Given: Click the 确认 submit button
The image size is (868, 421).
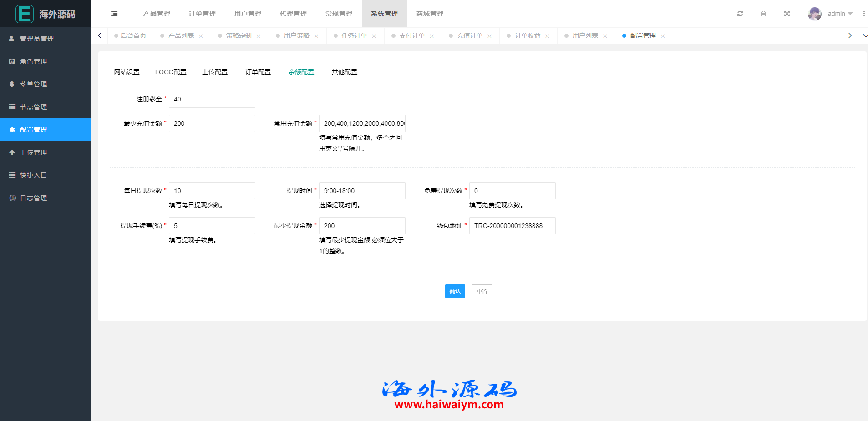Looking at the screenshot, I should (x=455, y=291).
